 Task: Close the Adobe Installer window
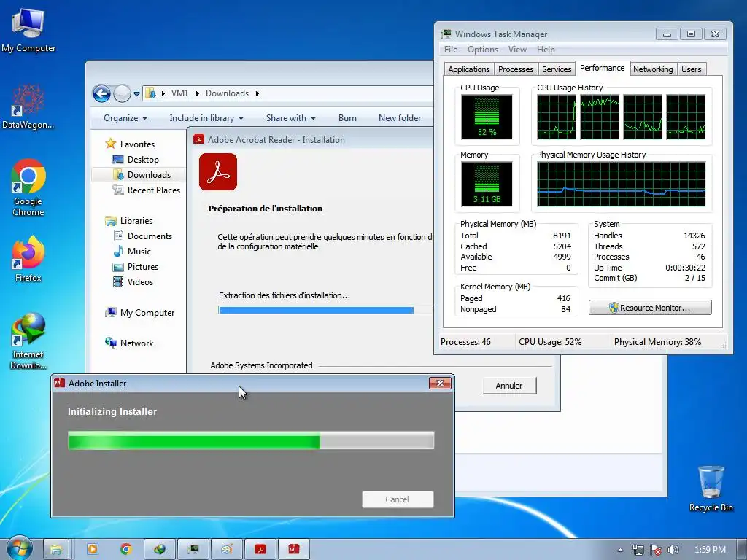click(440, 384)
